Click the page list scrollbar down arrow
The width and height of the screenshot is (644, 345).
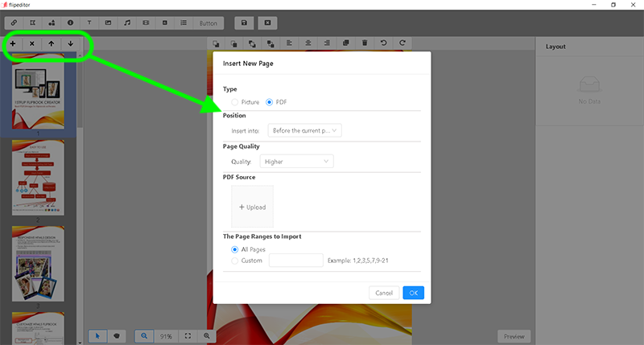[x=80, y=342]
